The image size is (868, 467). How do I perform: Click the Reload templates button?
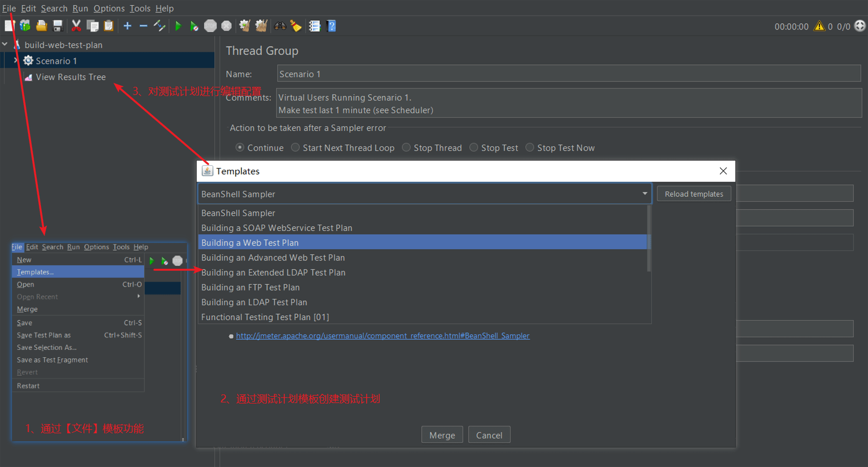(x=693, y=194)
